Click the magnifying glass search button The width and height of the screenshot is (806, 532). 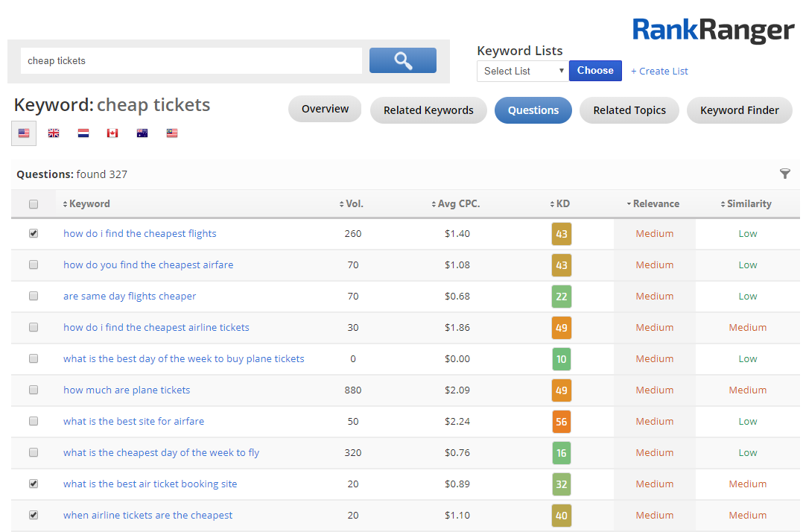pos(402,60)
